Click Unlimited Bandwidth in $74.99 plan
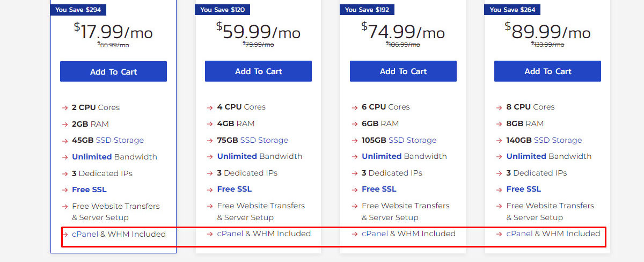The height and width of the screenshot is (262, 644). [x=404, y=156]
